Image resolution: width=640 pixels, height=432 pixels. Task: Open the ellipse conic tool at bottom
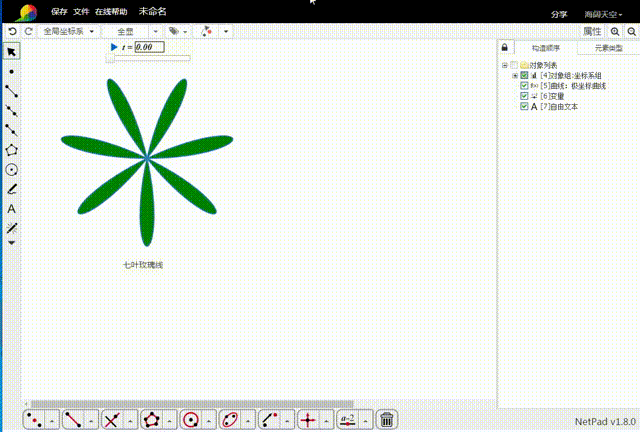[x=229, y=419]
